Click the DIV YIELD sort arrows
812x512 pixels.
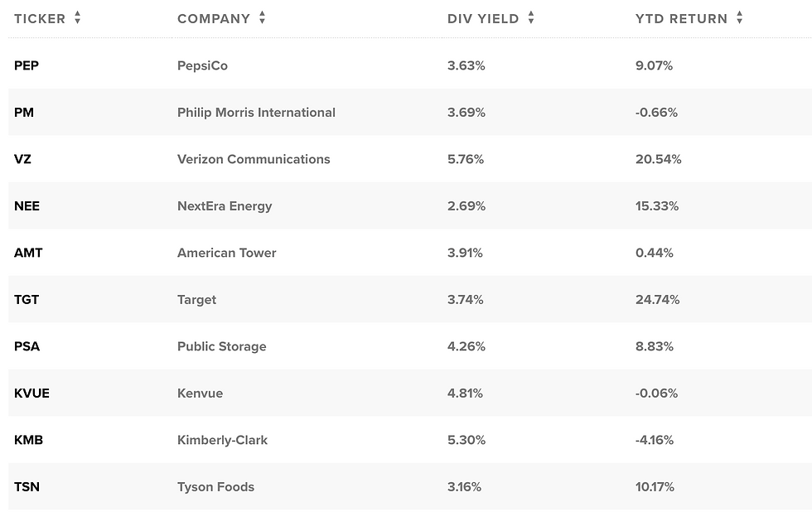[x=530, y=17]
